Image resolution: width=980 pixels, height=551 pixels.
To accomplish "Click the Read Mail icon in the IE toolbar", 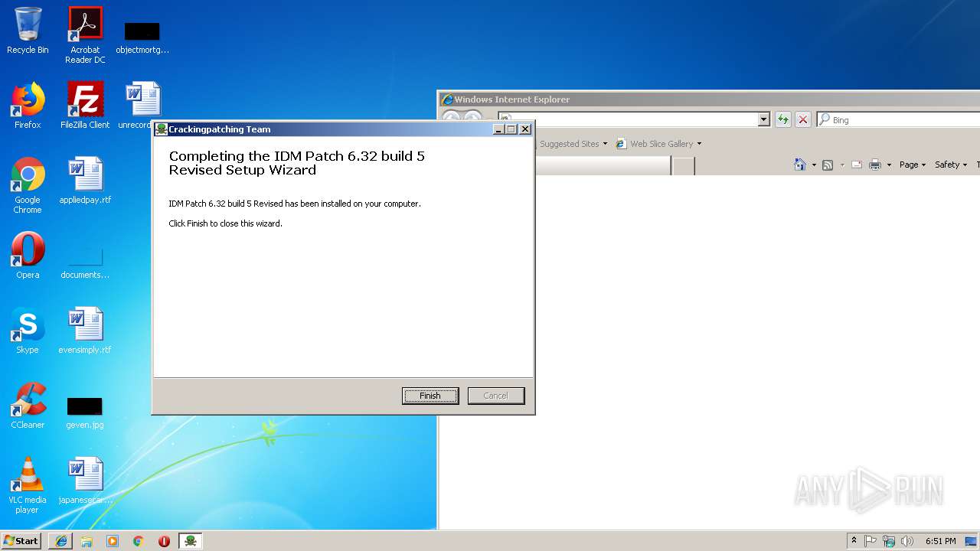I will pyautogui.click(x=857, y=165).
